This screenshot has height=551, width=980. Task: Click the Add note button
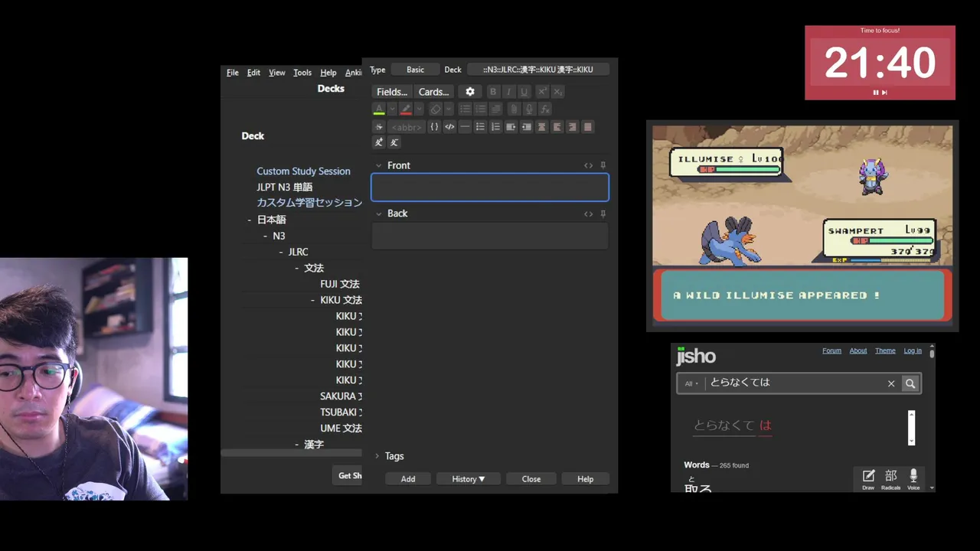(x=408, y=479)
